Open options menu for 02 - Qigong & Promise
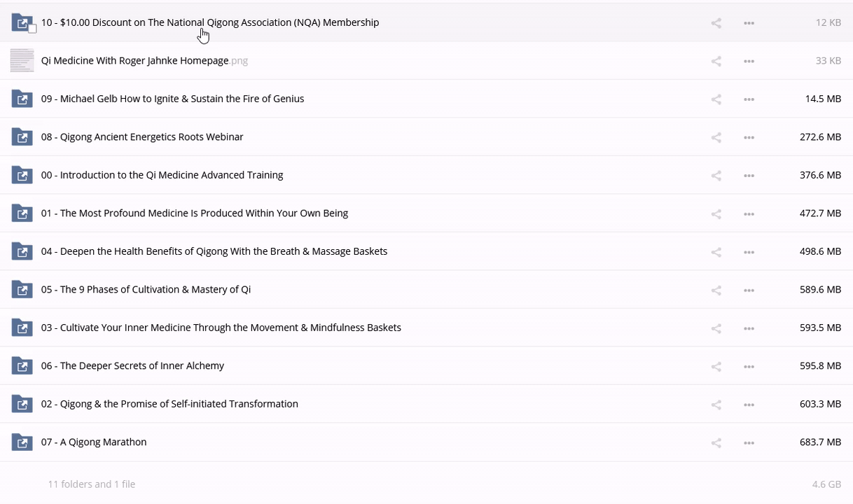This screenshot has width=853, height=504. click(x=749, y=404)
